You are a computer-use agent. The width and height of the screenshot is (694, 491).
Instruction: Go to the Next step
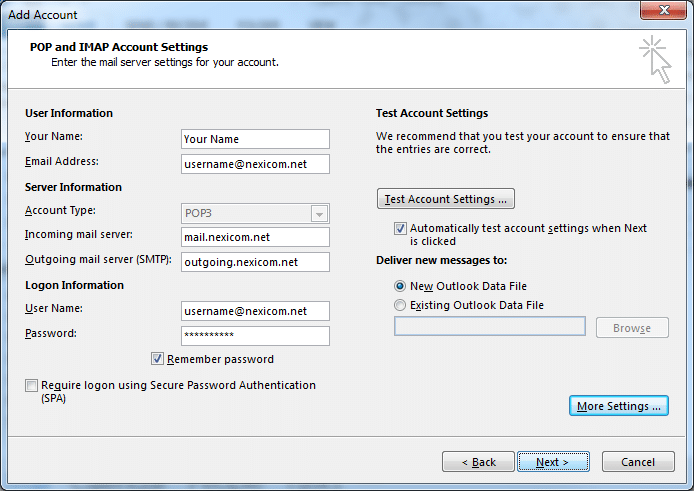click(553, 462)
